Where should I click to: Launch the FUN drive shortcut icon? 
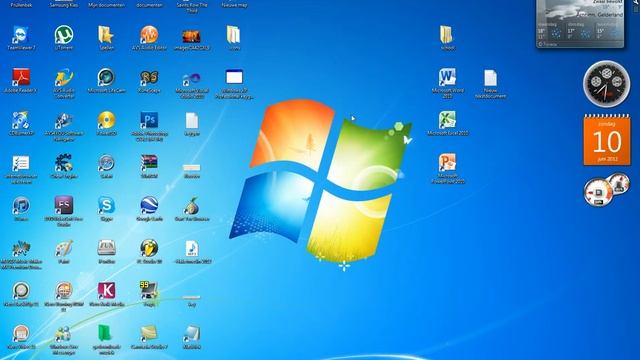(106, 248)
